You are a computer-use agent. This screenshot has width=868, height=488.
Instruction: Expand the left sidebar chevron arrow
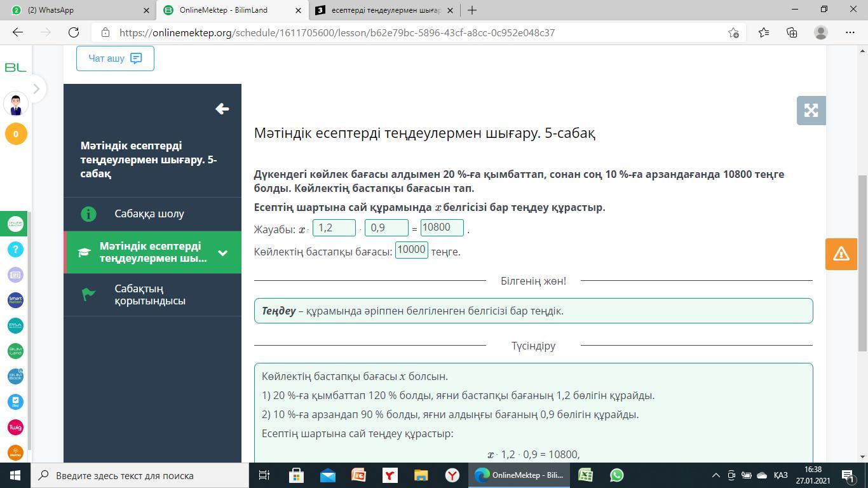(36, 89)
